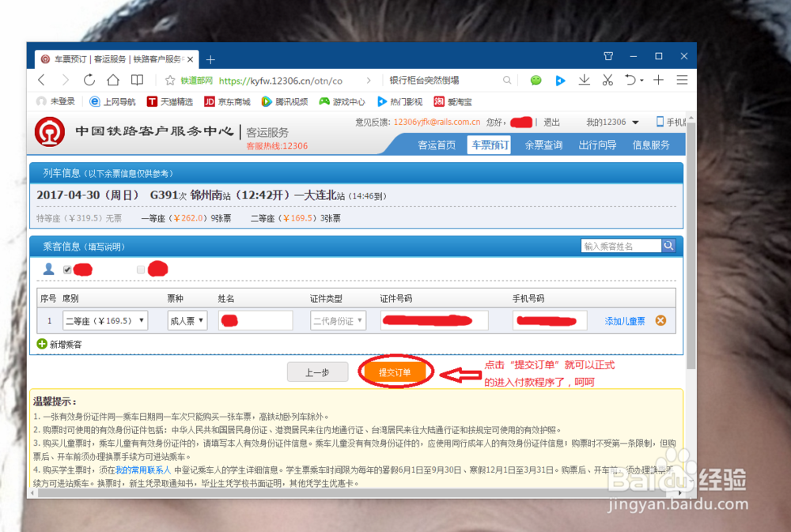Screen dimensions: 791x532
Task: Click 未登录 account avatar
Action: [41, 101]
